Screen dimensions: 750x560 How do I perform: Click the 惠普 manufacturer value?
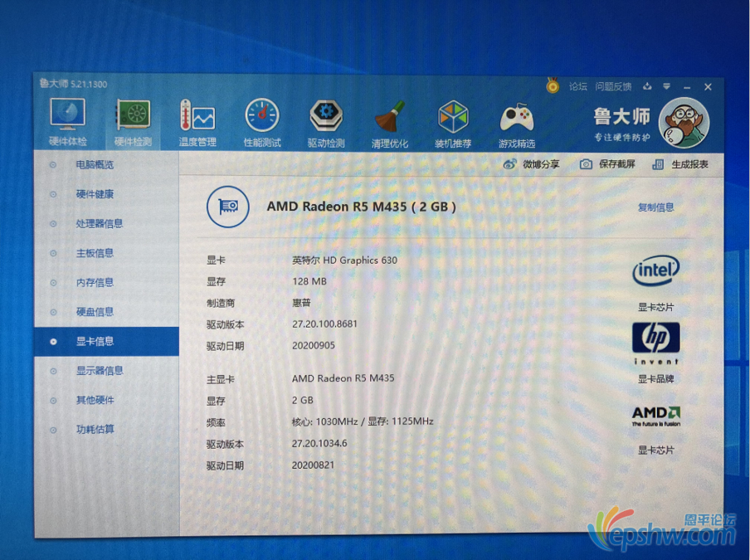coord(301,303)
